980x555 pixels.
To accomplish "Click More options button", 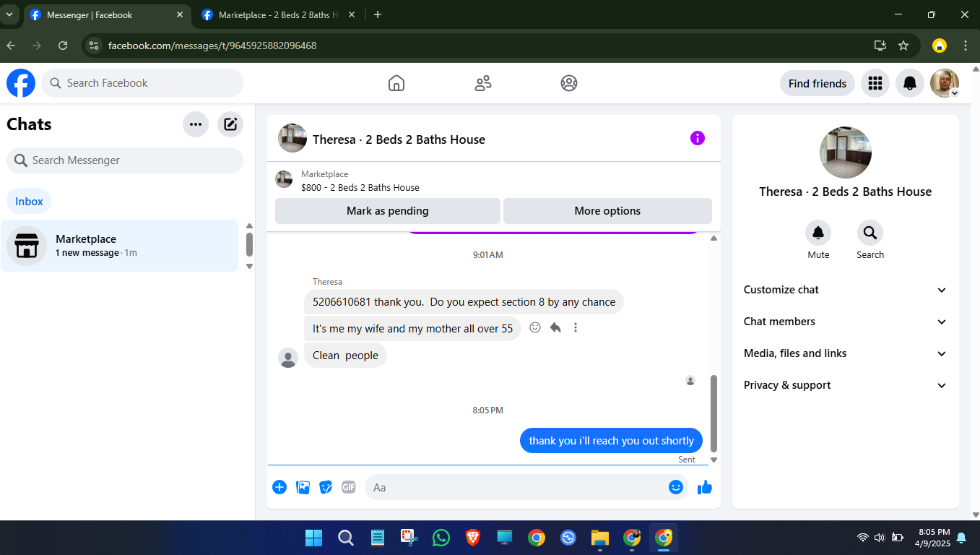I will coord(607,211).
